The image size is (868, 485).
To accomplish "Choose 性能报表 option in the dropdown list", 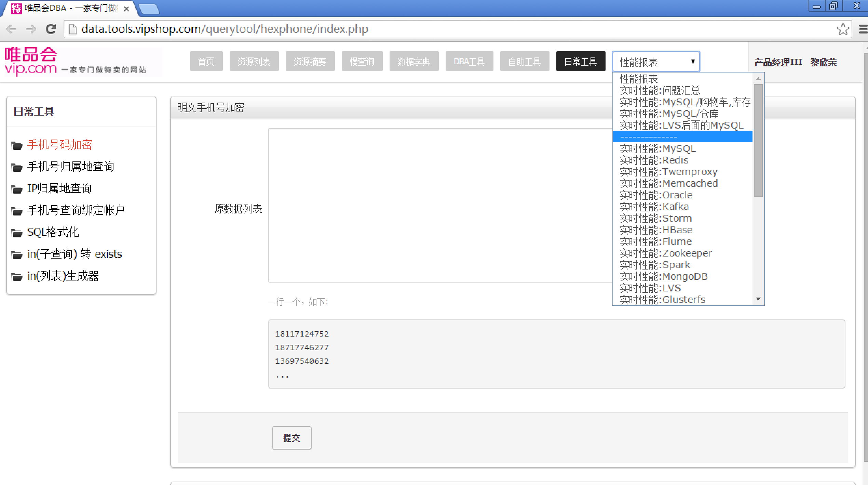I will pos(682,79).
